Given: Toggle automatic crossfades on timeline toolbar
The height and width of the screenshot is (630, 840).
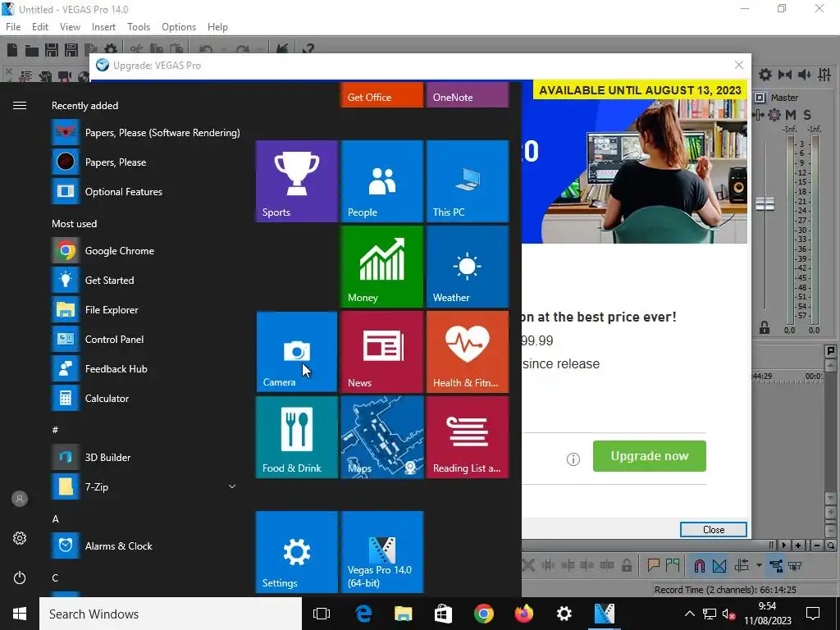Looking at the screenshot, I should click(x=719, y=565).
